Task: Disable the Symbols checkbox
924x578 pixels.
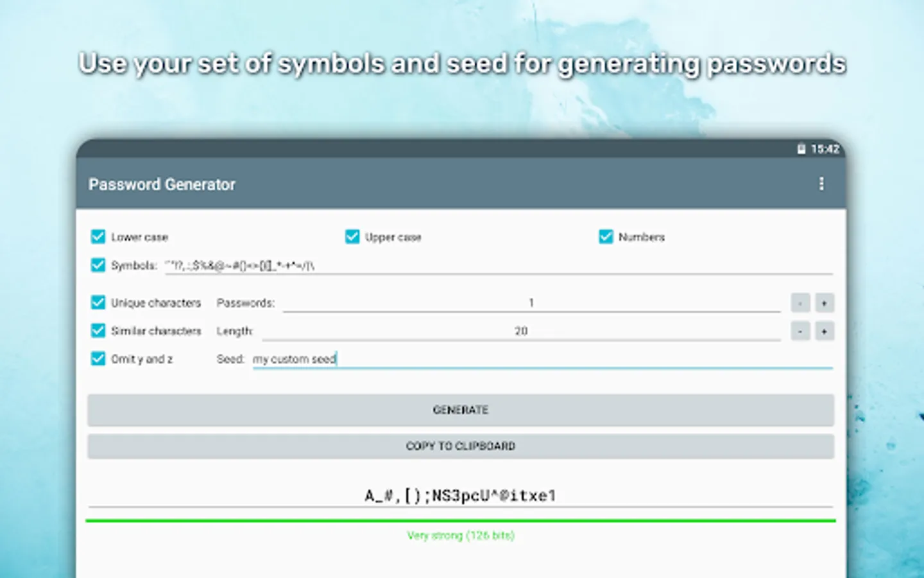Action: tap(98, 265)
